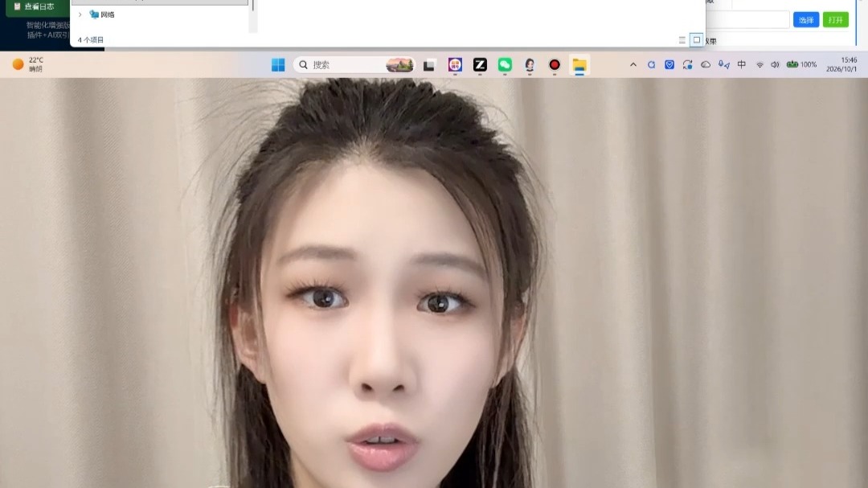Open Task View from the taskbar

click(x=429, y=65)
